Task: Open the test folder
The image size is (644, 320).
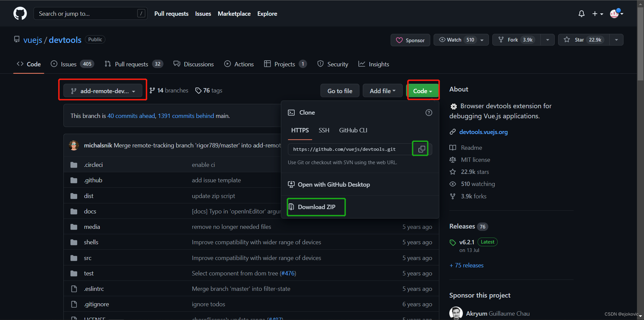Action: point(89,273)
